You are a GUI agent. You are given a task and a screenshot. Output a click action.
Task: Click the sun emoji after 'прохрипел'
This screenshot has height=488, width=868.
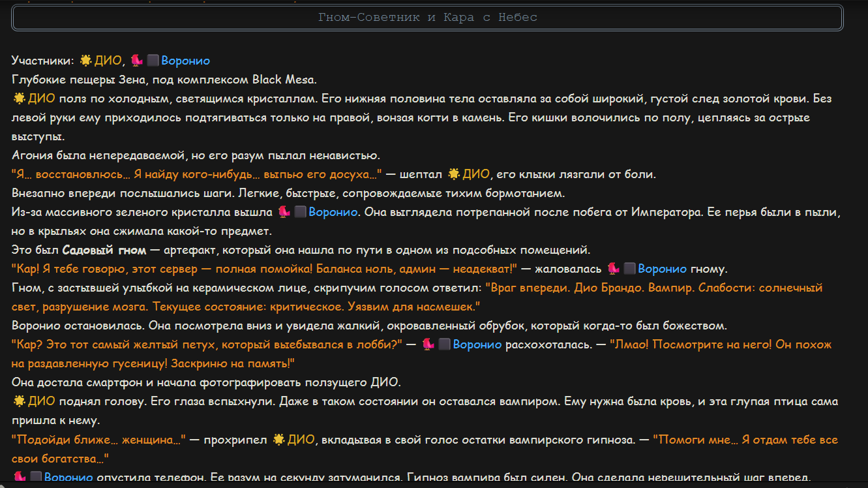pos(278,440)
